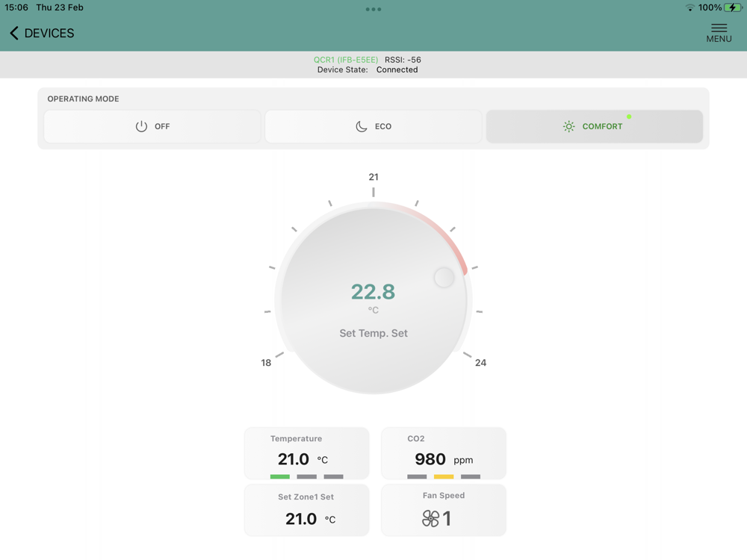Open the Fan Speed card

coord(444,510)
